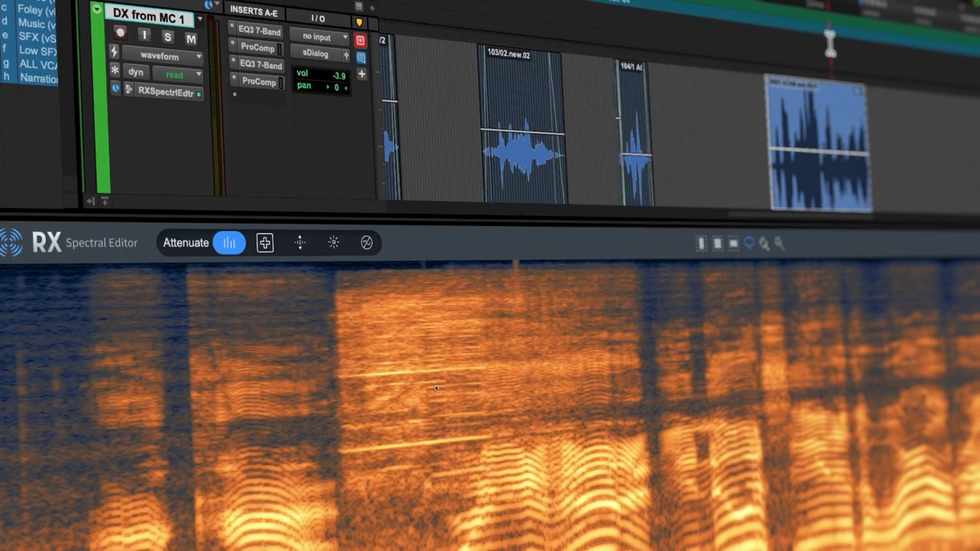Image resolution: width=980 pixels, height=551 pixels.
Task: Open the output window icon next to sDialog
Action: (x=346, y=56)
